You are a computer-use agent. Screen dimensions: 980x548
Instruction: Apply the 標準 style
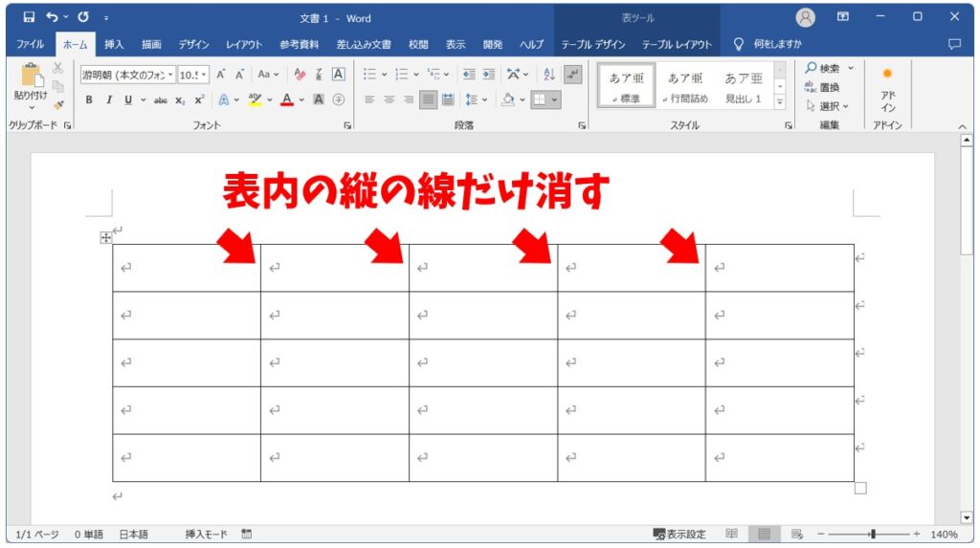pos(626,86)
